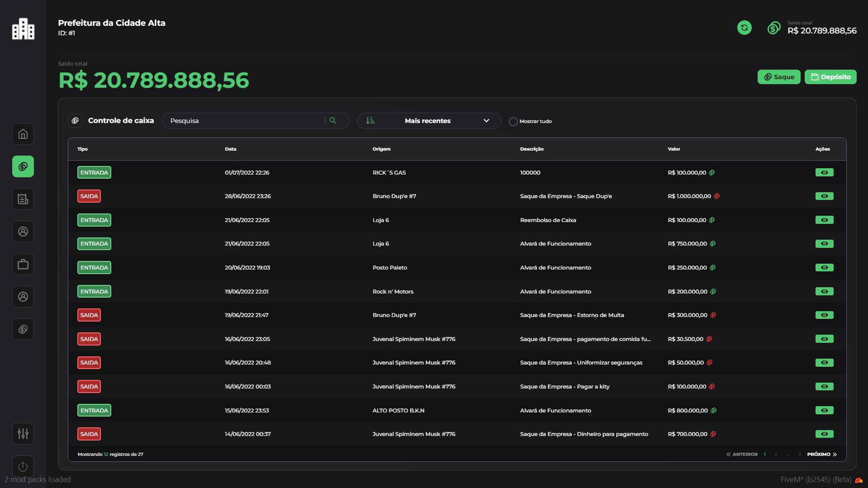Click the home icon in the sidebar
The image size is (868, 488).
tap(23, 134)
